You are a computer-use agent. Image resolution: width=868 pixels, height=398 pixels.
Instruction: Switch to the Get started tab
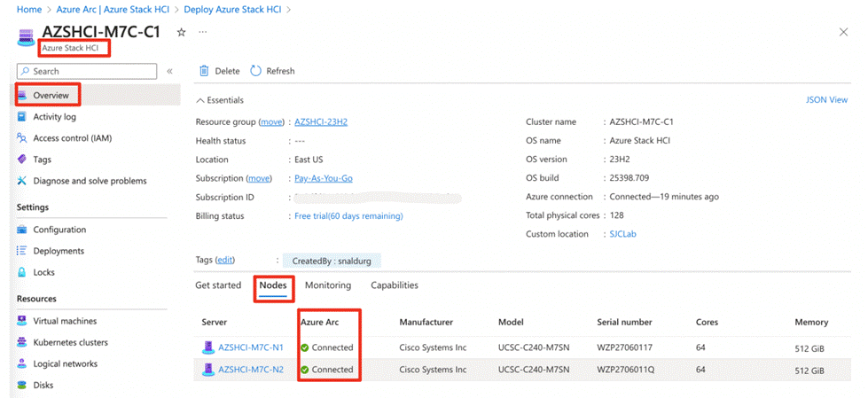click(218, 285)
